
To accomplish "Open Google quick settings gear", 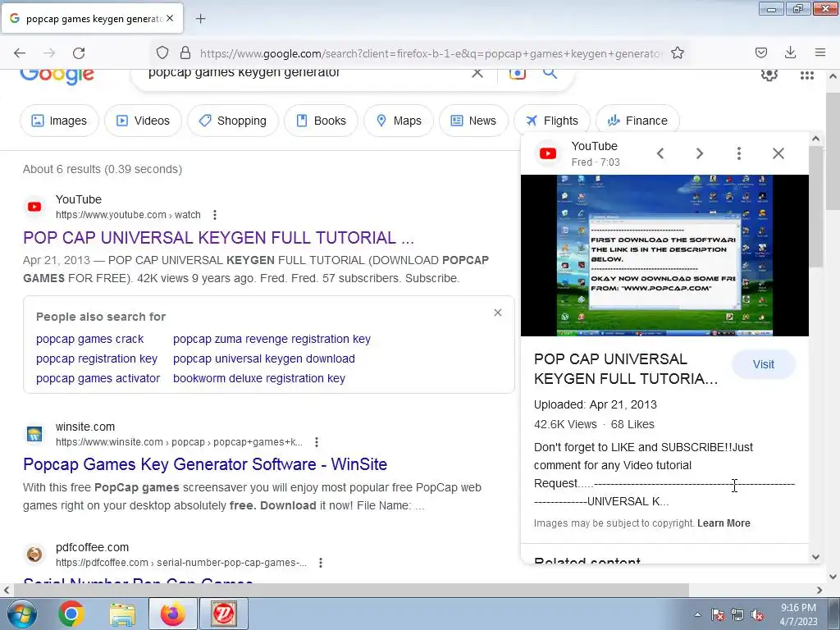I will click(x=769, y=75).
